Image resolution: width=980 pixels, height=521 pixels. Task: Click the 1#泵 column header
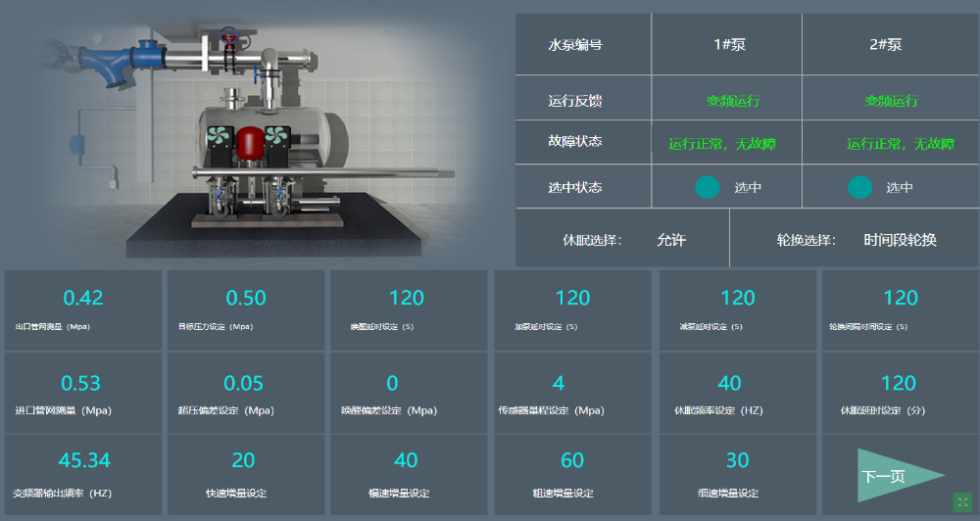729,44
